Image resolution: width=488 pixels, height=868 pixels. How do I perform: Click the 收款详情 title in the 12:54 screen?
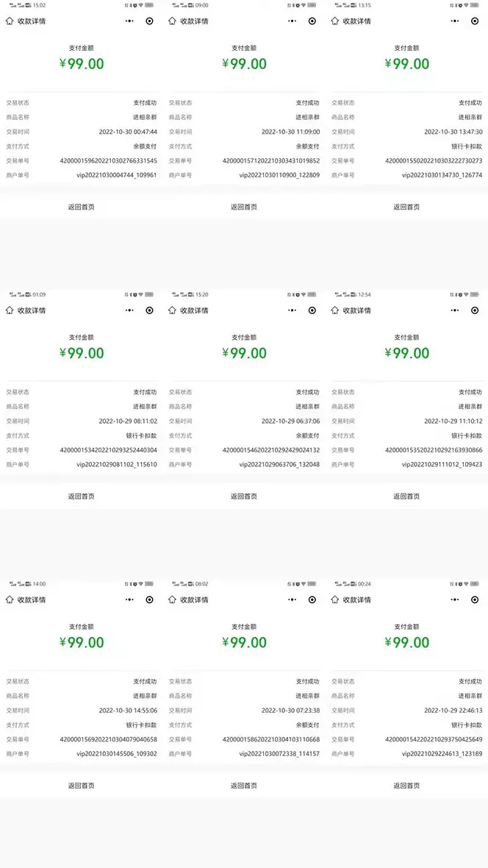point(357,310)
